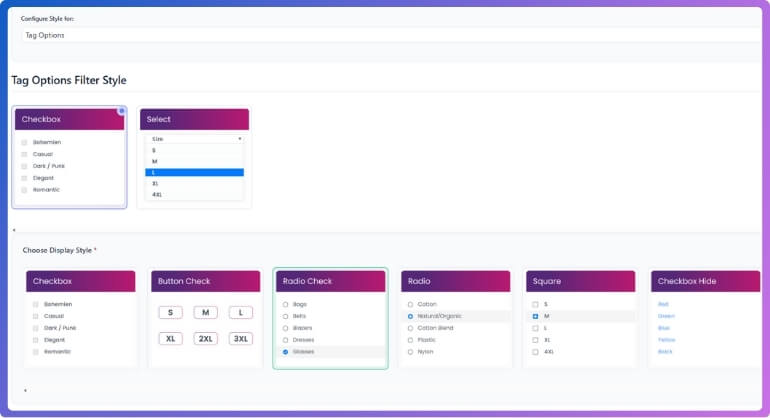Tick the Bohemian checkbox in the filter style card

(x=24, y=142)
